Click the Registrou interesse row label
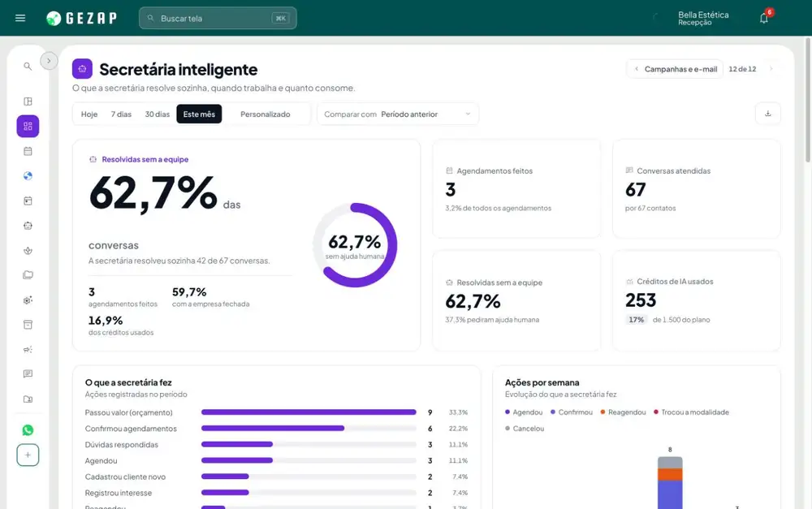The height and width of the screenshot is (509, 812). point(119,493)
